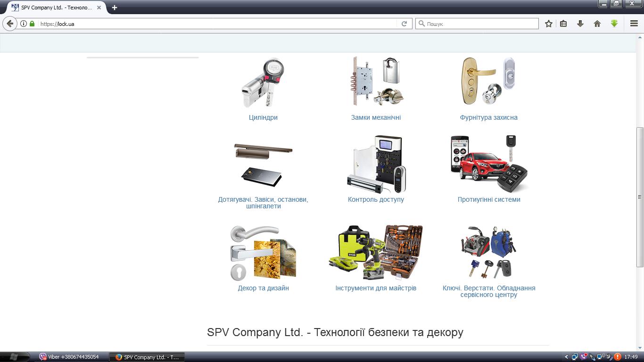
Task: Click the green download extension arrow icon
Action: [x=614, y=24]
